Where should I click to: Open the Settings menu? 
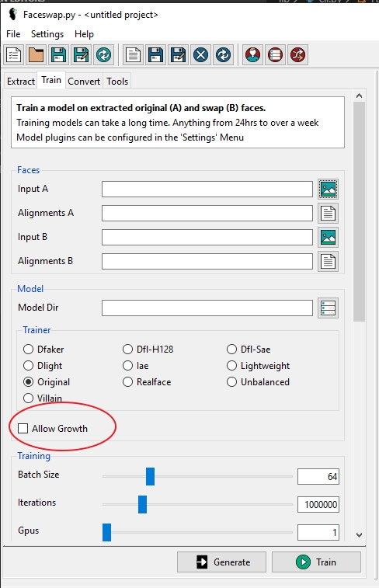[x=47, y=34]
